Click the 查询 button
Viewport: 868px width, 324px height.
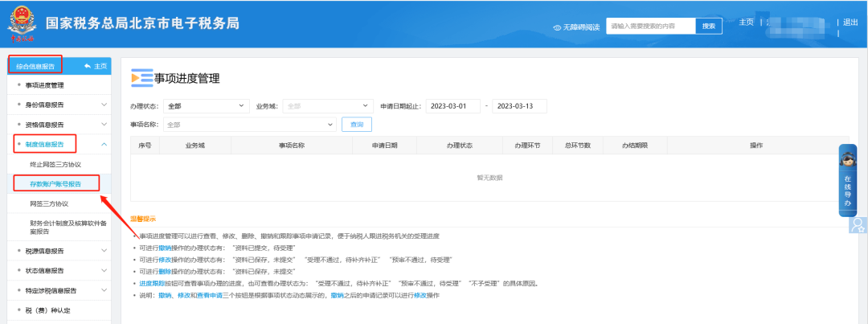coord(357,125)
